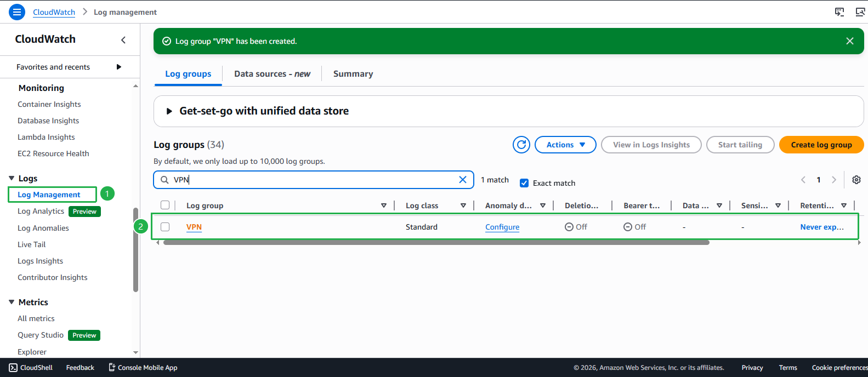Click Configure anomaly detection link
Image resolution: width=868 pixels, height=377 pixels.
(502, 227)
